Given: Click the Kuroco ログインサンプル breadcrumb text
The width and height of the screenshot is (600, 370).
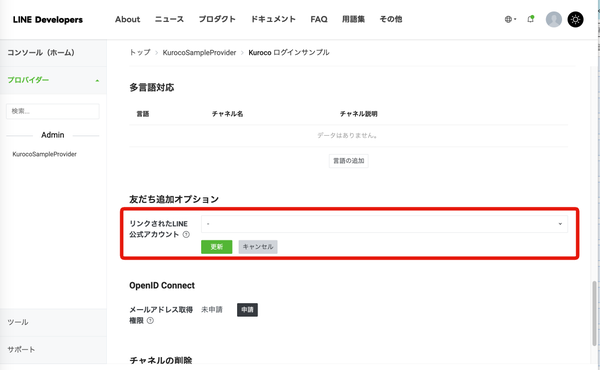Looking at the screenshot, I should [289, 52].
